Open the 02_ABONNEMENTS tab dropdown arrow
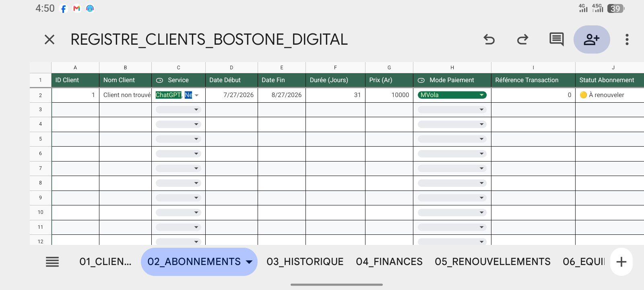The width and height of the screenshot is (644, 290). coord(249,262)
